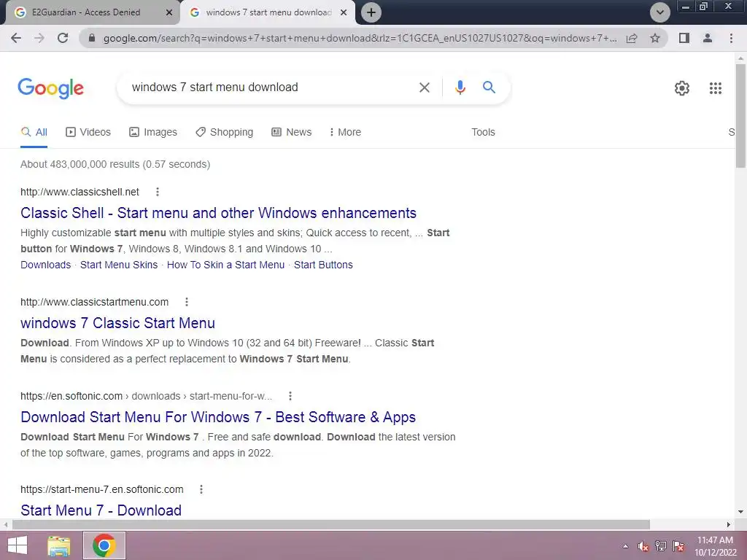Reload the current page
747x560 pixels.
click(x=63, y=38)
